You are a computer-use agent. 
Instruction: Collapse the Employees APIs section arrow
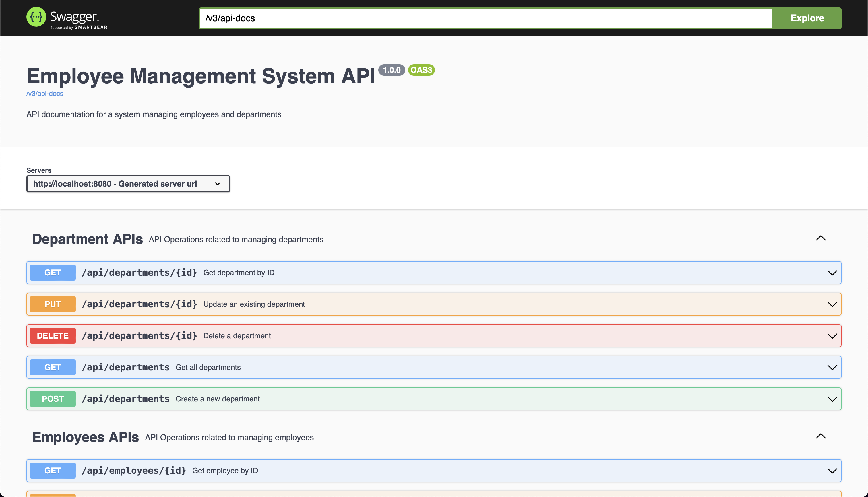point(821,436)
